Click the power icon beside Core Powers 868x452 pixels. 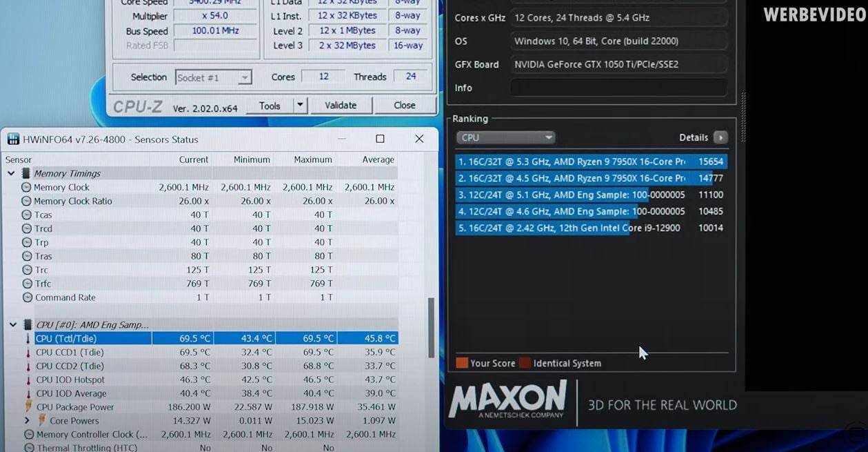pos(41,420)
